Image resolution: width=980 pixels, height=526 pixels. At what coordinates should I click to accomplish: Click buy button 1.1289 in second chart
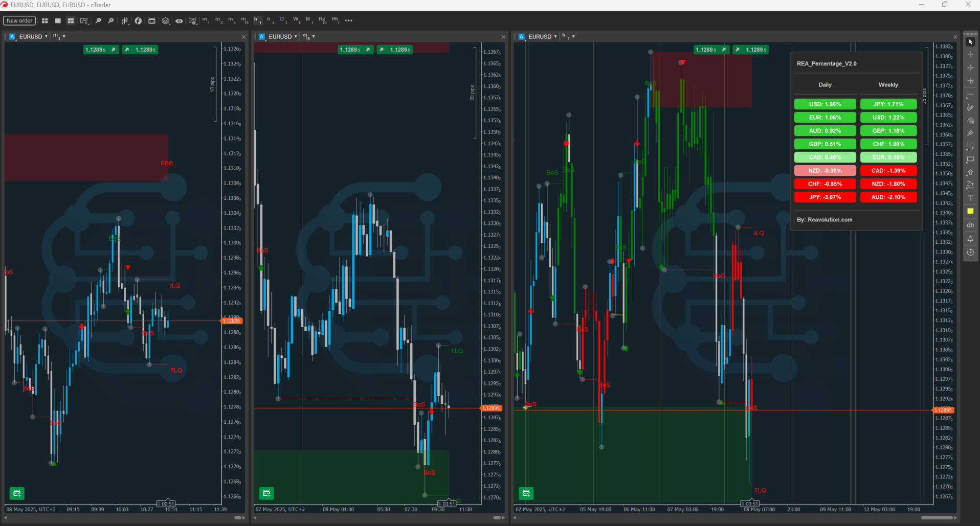394,50
